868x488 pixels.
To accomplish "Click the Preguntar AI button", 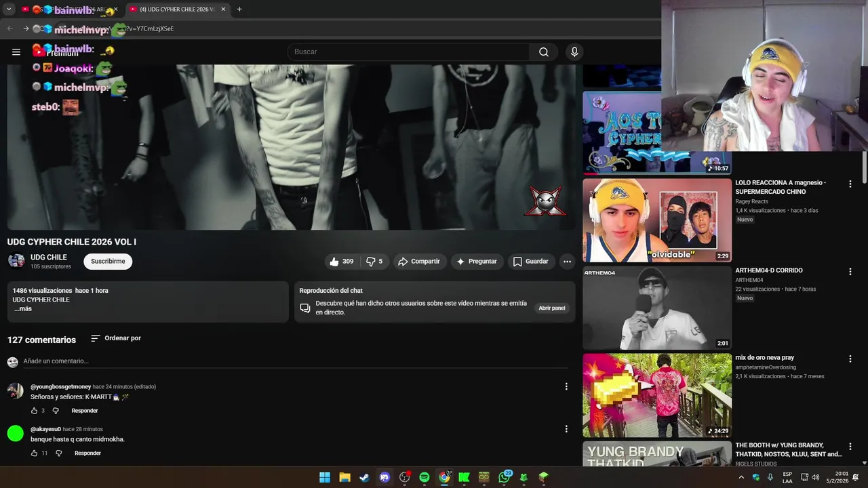I will pyautogui.click(x=477, y=262).
